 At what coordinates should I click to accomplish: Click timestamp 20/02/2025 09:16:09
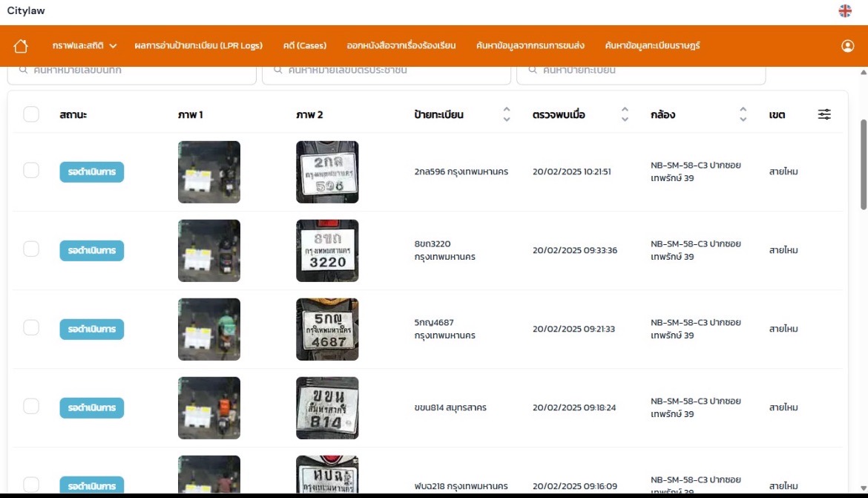(575, 486)
